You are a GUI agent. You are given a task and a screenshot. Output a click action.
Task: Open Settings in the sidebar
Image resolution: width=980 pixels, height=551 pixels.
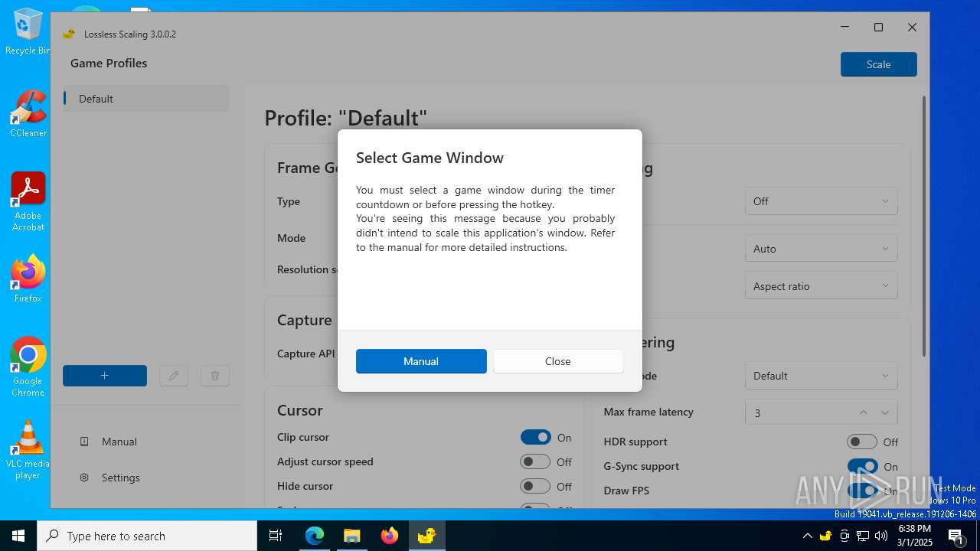coord(145,478)
